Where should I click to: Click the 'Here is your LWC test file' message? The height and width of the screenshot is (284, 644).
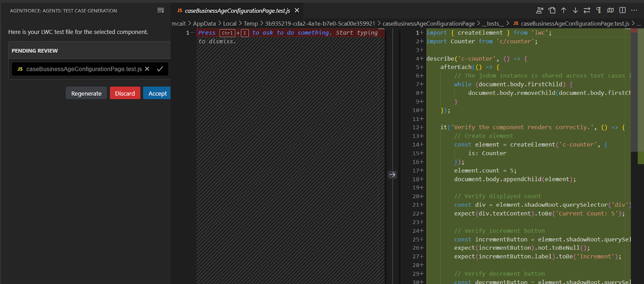coord(78,32)
